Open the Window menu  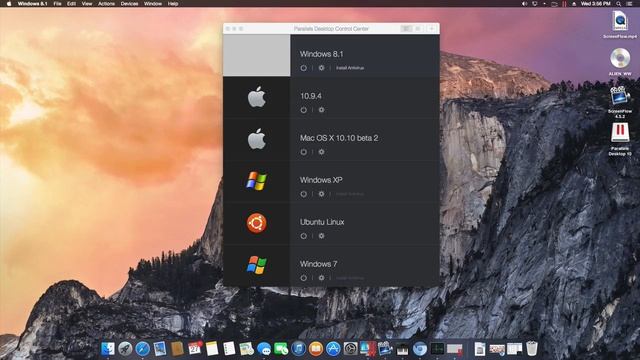pyautogui.click(x=153, y=4)
